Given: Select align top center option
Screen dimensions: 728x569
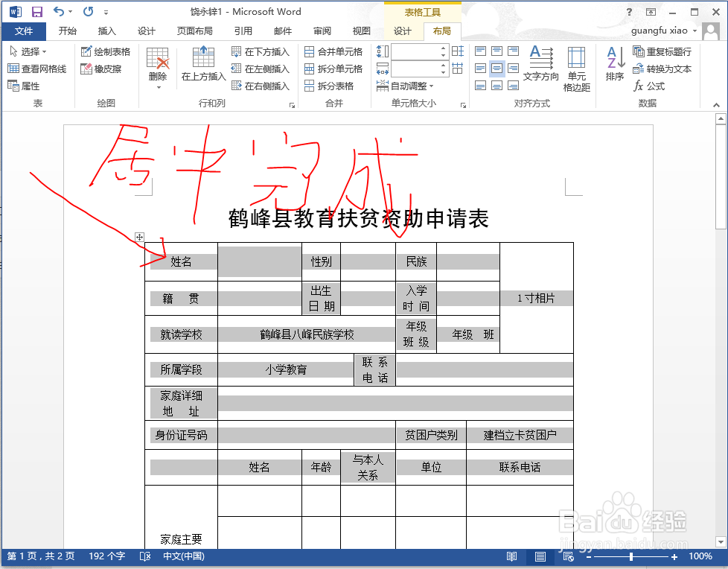Looking at the screenshot, I should point(496,51).
